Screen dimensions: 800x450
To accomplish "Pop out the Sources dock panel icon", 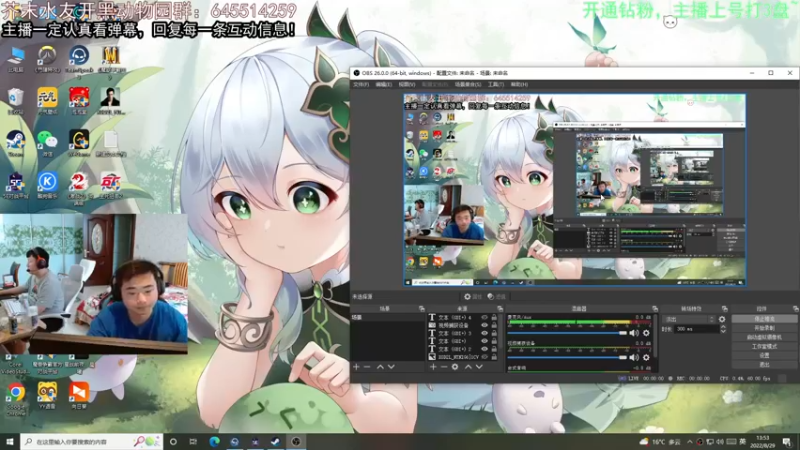I will tap(499, 309).
